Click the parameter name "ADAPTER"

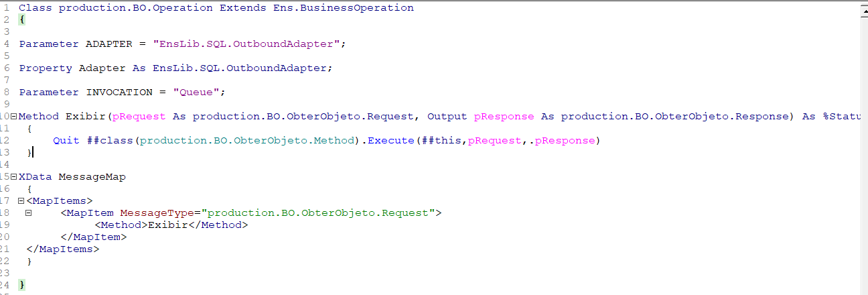click(x=109, y=44)
